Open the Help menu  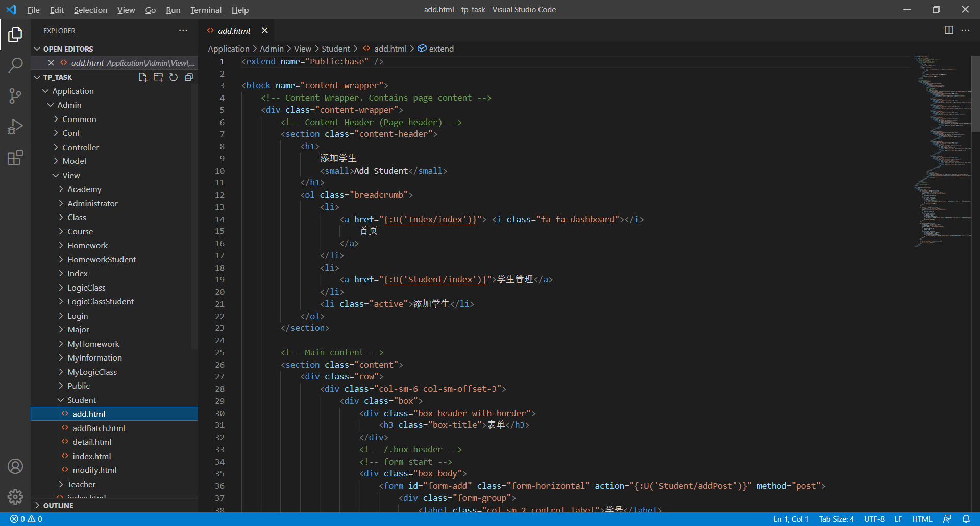pyautogui.click(x=240, y=10)
